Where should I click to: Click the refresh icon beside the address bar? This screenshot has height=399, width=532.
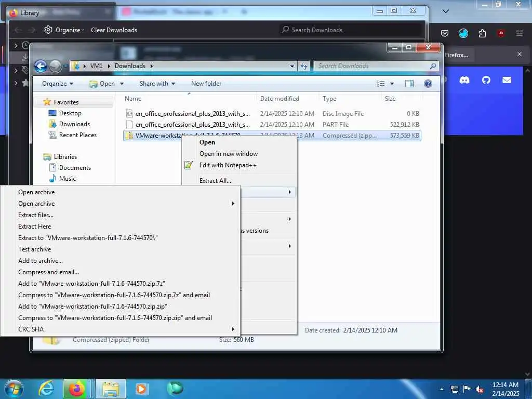click(303, 66)
